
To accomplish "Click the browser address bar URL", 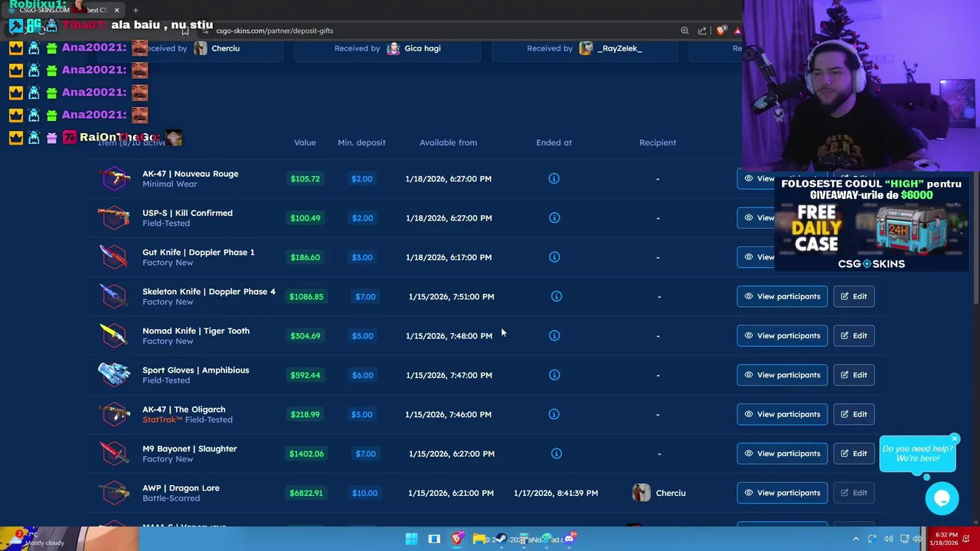I will tap(274, 31).
